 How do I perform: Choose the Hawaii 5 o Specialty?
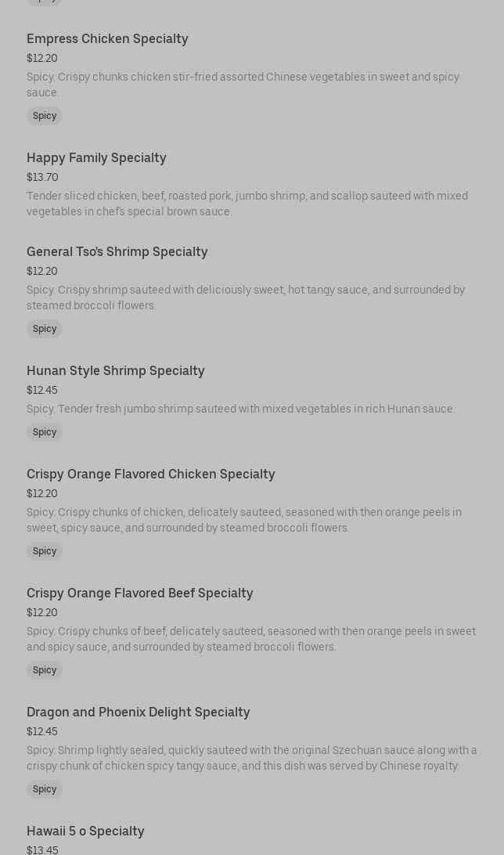point(85,832)
